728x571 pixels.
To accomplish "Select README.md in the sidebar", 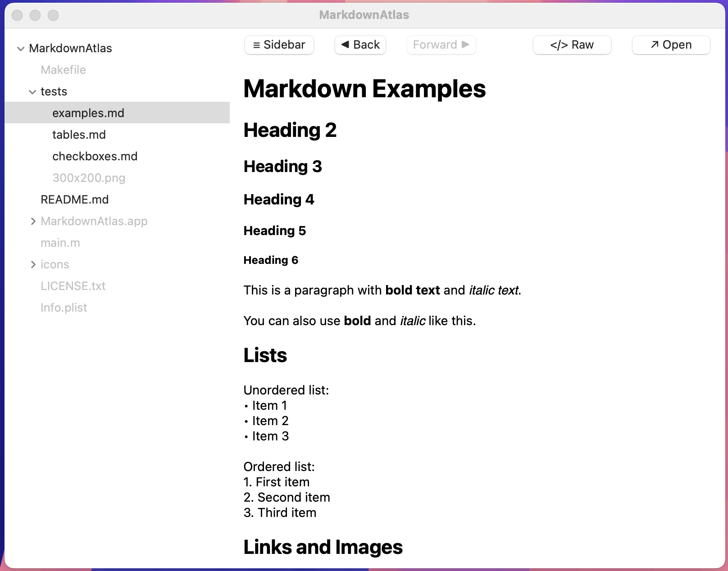I will click(75, 199).
